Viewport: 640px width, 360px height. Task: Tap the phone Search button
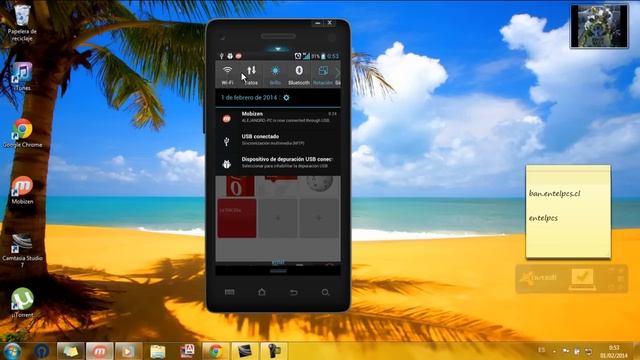click(x=325, y=292)
